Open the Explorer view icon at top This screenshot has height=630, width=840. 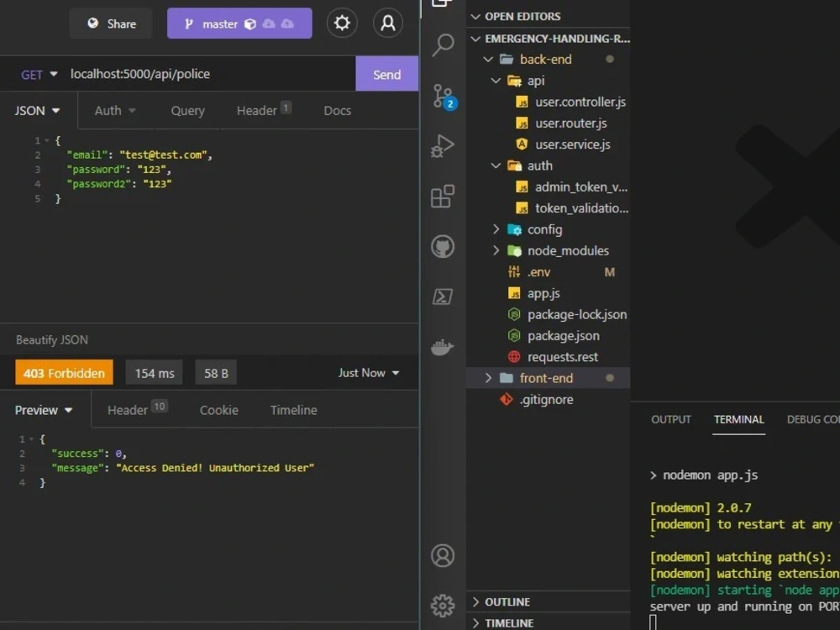point(443,3)
